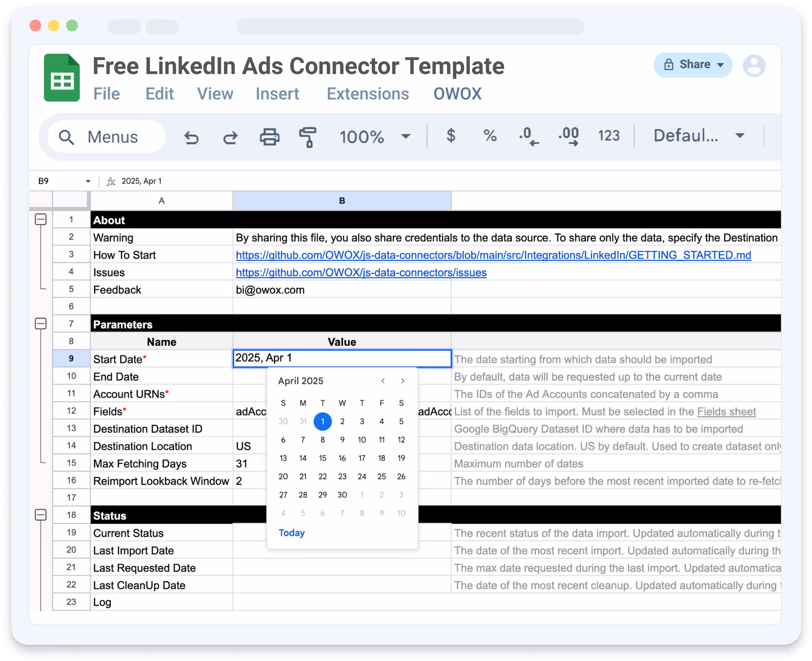This screenshot has height=661, width=812.
Task: Open the Extensions menu
Action: (x=368, y=94)
